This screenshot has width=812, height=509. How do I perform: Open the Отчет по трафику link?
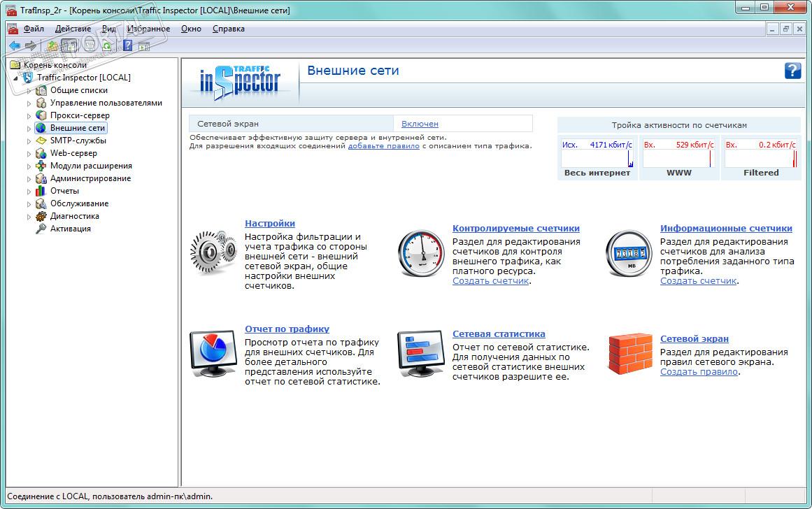[x=287, y=329]
